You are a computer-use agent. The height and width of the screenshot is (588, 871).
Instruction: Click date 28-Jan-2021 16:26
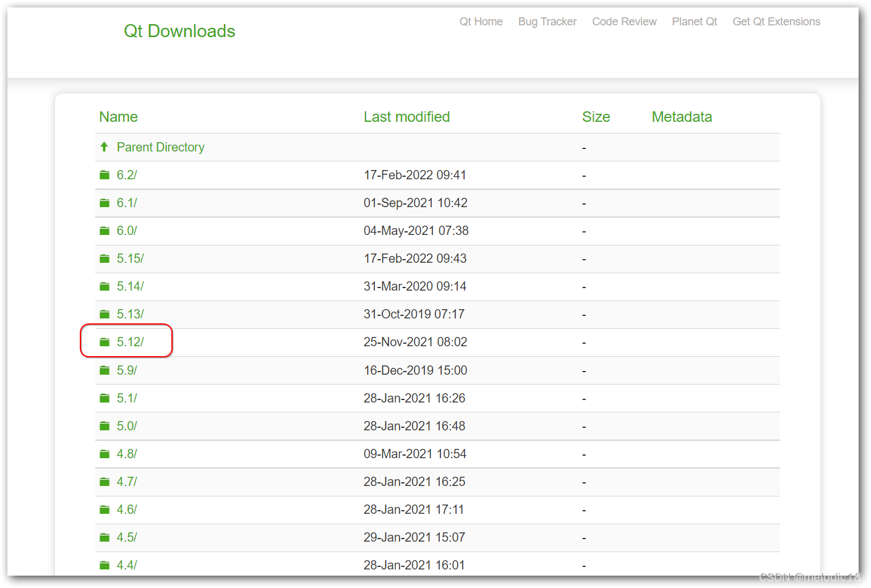(414, 398)
